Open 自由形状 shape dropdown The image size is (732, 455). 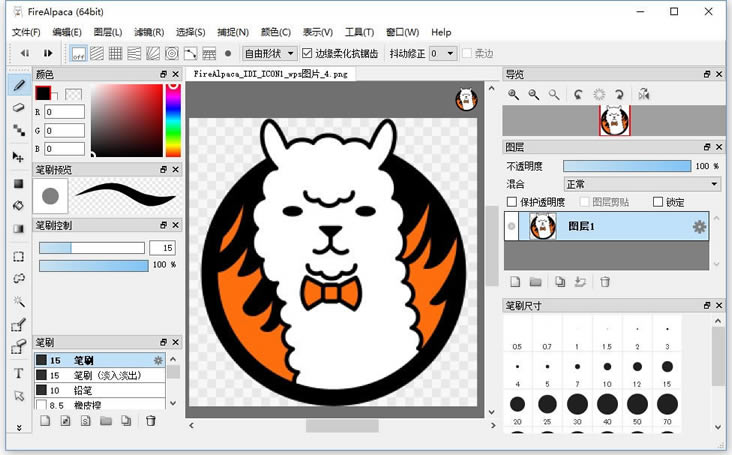tap(269, 54)
